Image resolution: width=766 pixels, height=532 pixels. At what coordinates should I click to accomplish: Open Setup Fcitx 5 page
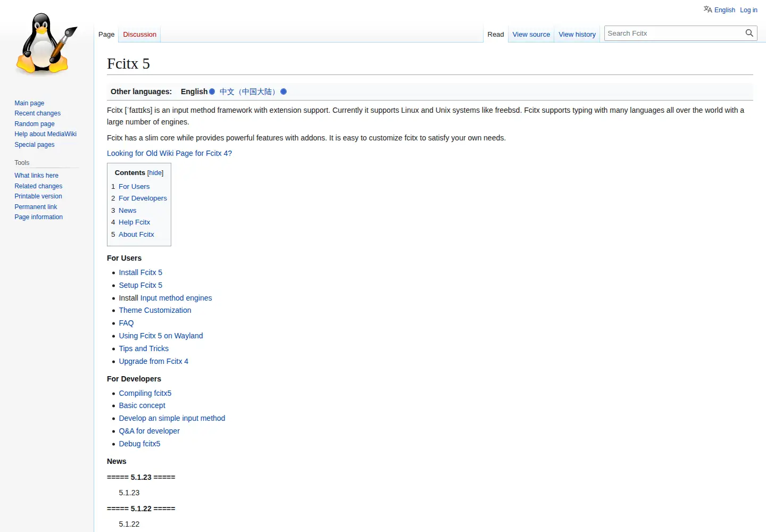coord(140,285)
